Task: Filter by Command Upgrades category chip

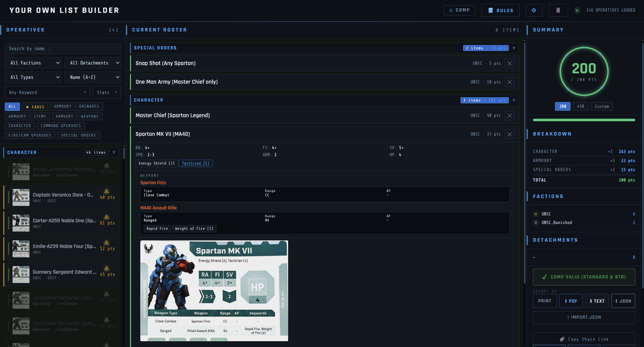Action: click(x=61, y=126)
